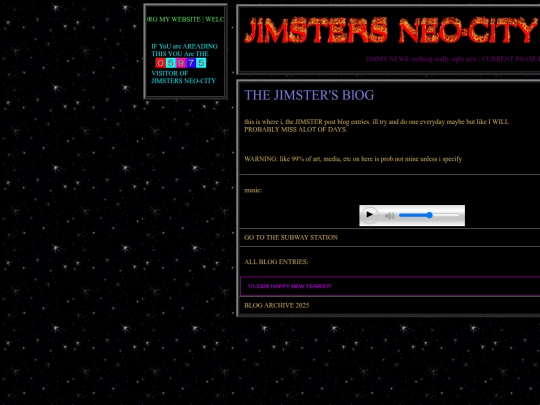Click the PROBABLY MISS ALOT OF DAYS text

[295, 129]
